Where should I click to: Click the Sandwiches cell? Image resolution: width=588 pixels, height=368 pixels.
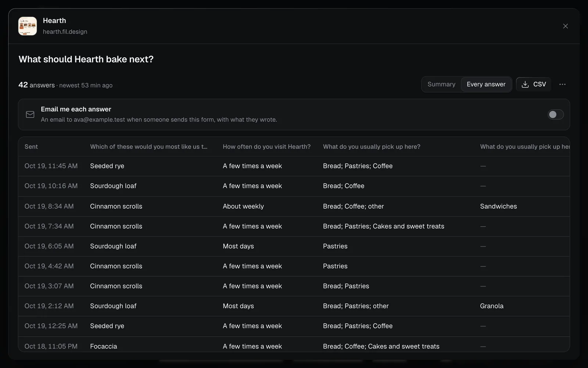pyautogui.click(x=498, y=206)
